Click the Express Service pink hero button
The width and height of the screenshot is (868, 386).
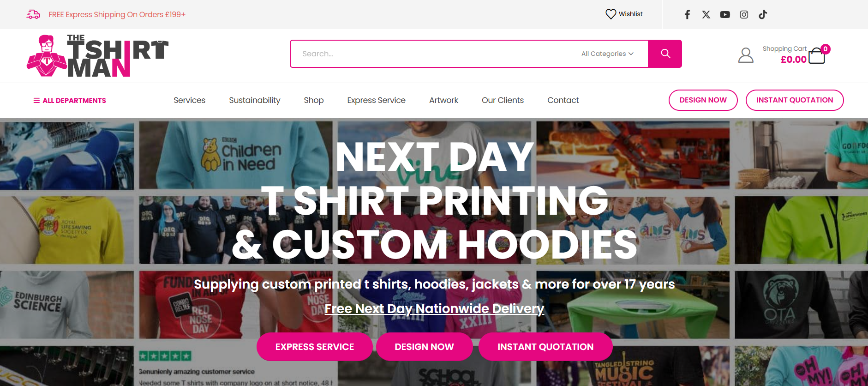pos(315,347)
